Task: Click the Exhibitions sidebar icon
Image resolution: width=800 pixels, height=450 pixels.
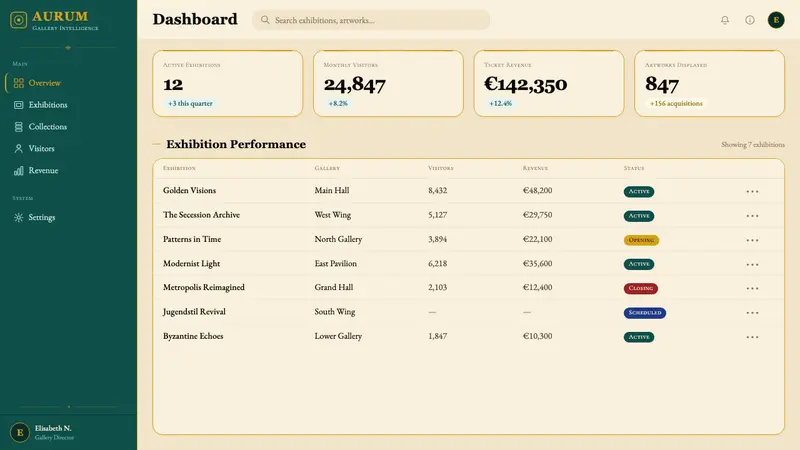Action: click(x=18, y=105)
